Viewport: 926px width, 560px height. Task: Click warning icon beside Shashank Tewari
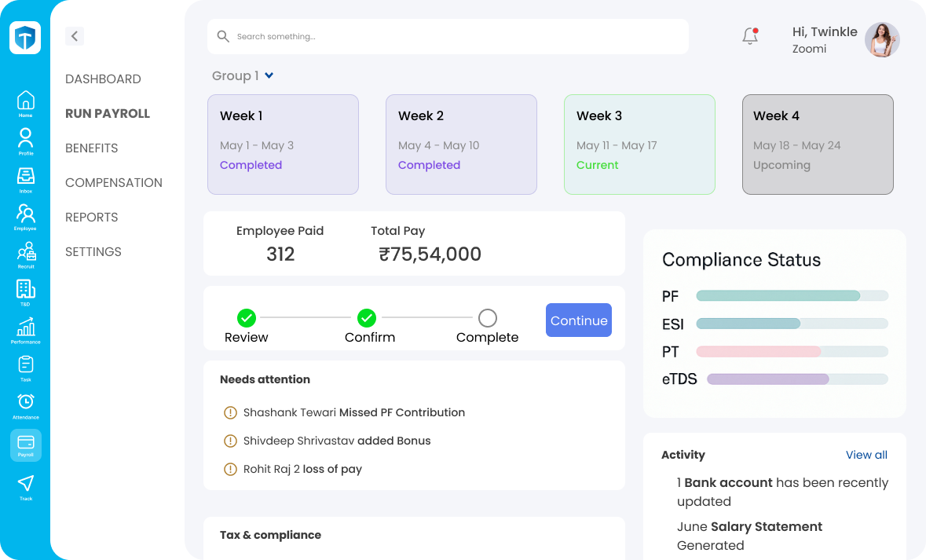pos(230,413)
